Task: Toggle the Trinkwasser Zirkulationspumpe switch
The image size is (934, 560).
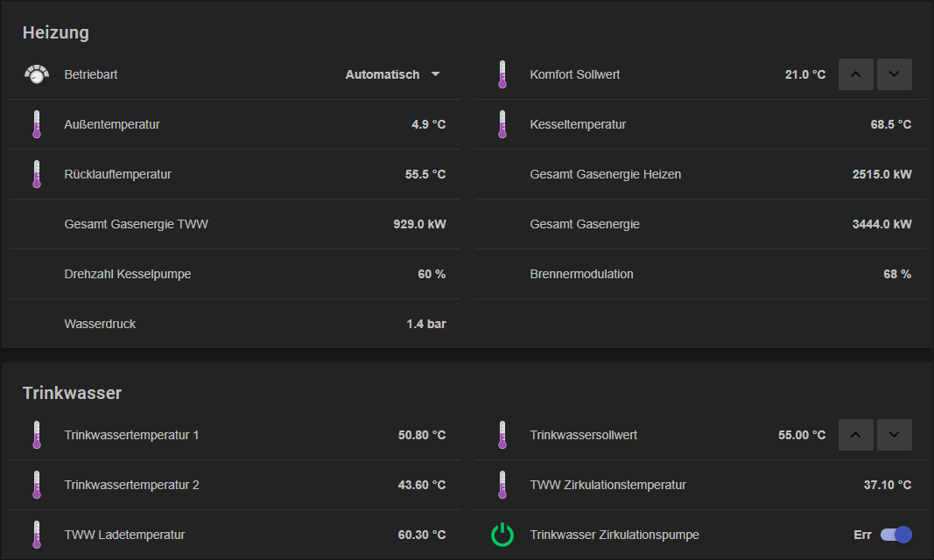Action: coord(896,535)
